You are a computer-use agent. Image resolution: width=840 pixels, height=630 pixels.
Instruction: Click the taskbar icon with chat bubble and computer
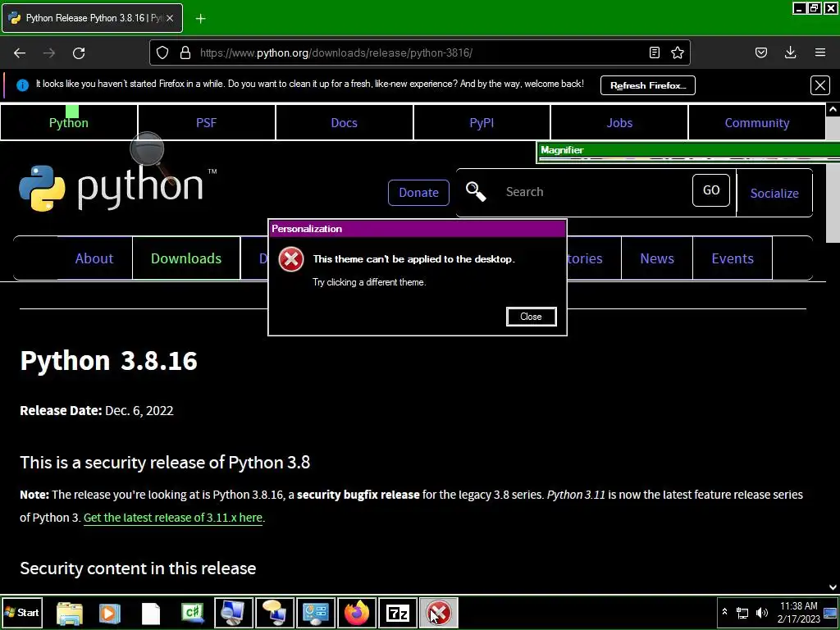pos(274,612)
